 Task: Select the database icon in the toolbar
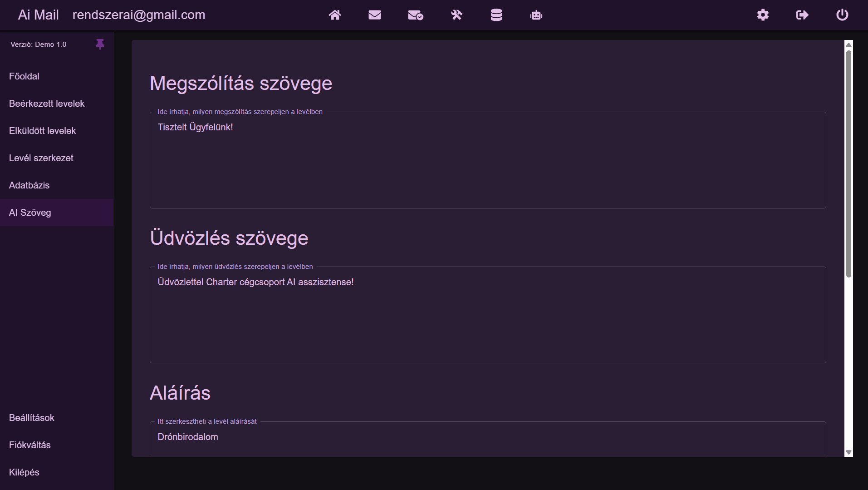(x=496, y=15)
